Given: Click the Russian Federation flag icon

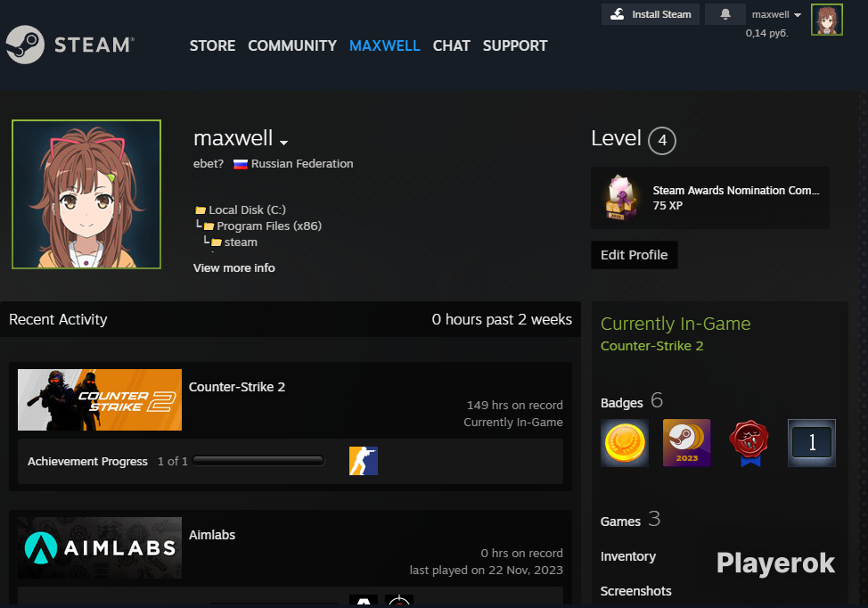Looking at the screenshot, I should pos(241,164).
